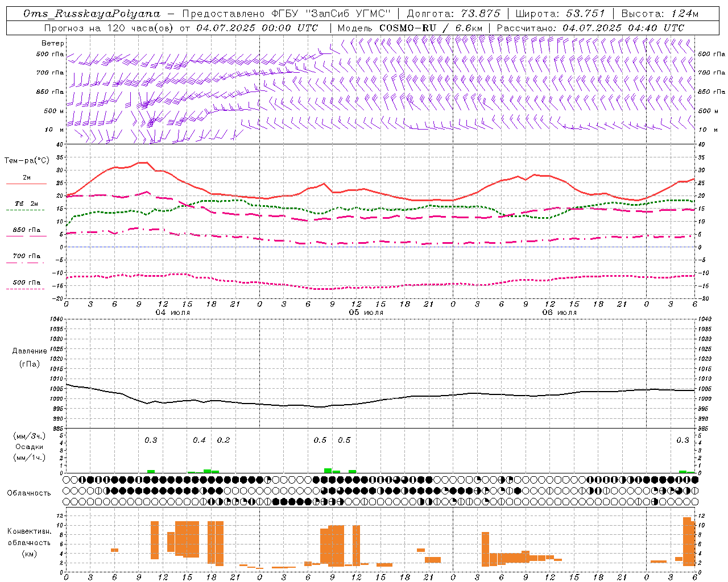Click the (км) unit label
The height and width of the screenshot is (582, 728).
30,554
